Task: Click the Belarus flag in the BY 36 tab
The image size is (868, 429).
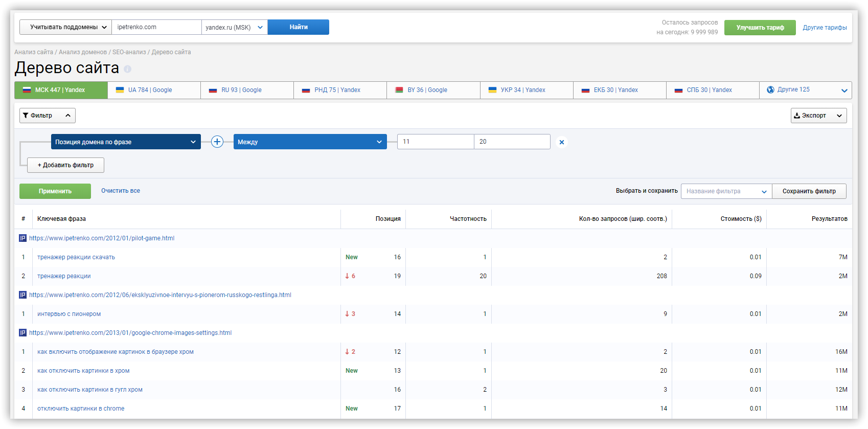Action: click(x=399, y=90)
